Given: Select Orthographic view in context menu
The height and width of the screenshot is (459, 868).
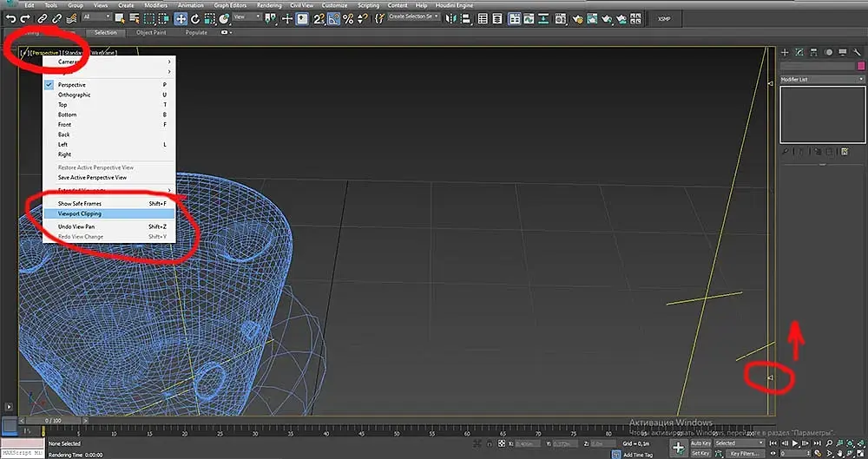Looking at the screenshot, I should pyautogui.click(x=75, y=95).
